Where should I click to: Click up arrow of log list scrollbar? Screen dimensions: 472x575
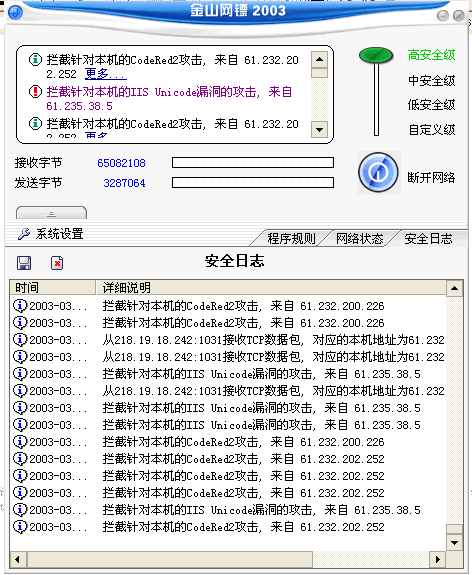pos(455,288)
